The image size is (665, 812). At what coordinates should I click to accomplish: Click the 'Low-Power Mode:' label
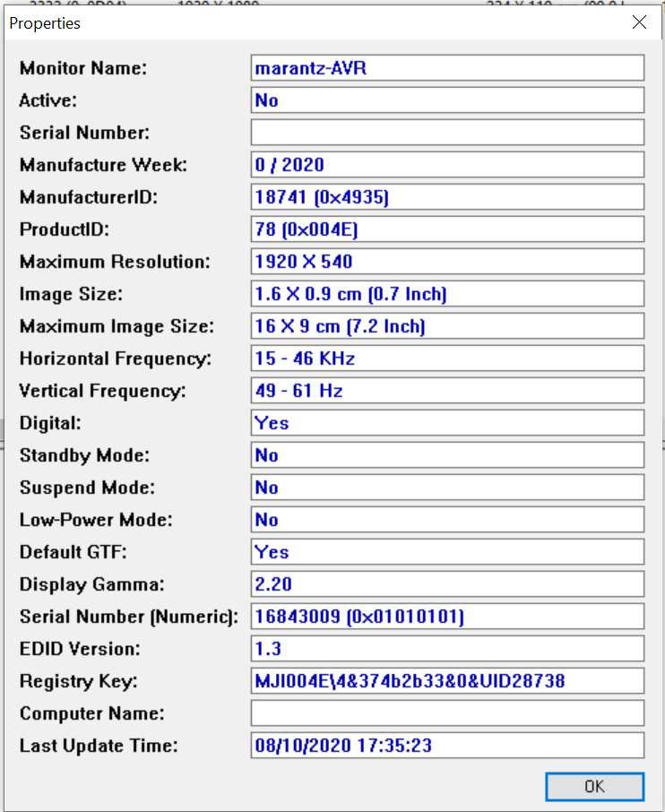pyautogui.click(x=96, y=520)
